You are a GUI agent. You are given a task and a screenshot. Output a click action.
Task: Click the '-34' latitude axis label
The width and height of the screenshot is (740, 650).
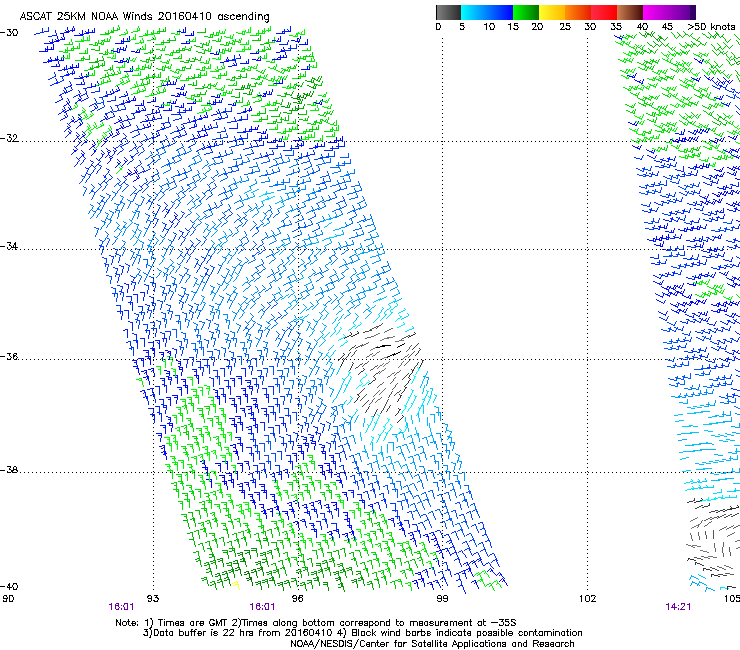pos(9,246)
